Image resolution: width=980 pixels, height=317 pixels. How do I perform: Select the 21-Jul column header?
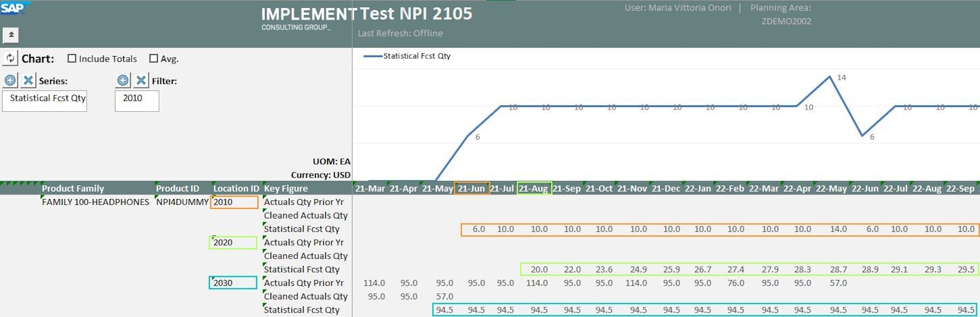click(x=502, y=188)
